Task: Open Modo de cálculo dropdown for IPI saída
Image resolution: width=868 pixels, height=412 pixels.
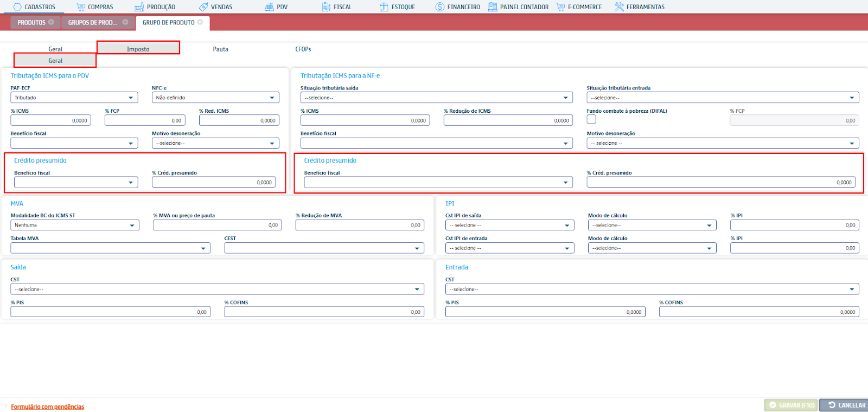Action: coord(652,225)
